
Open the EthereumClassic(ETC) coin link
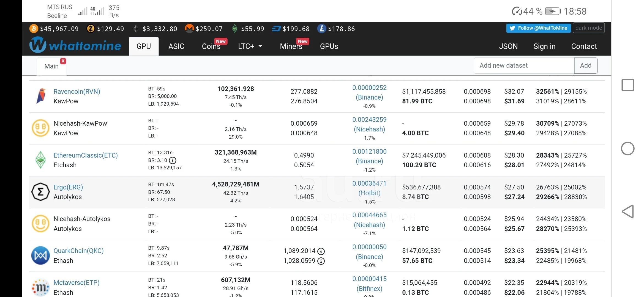(86, 155)
